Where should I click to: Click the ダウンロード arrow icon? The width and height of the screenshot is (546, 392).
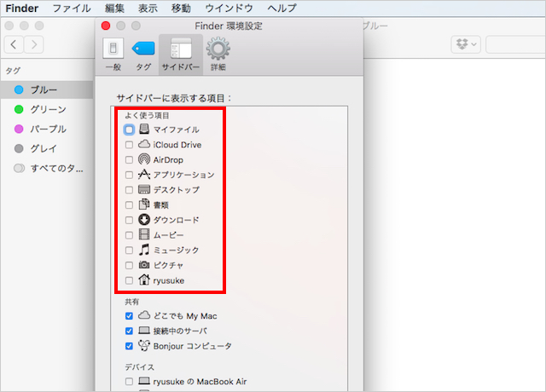click(x=144, y=220)
